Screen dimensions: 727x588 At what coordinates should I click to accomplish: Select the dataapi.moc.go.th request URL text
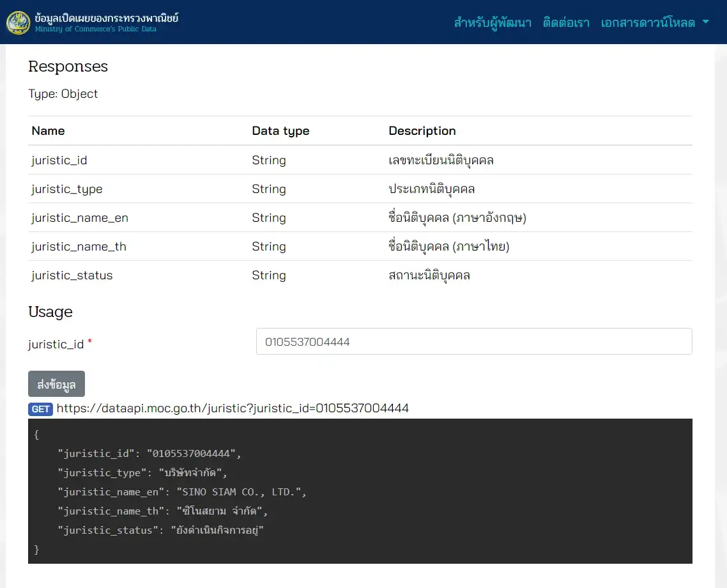click(233, 408)
